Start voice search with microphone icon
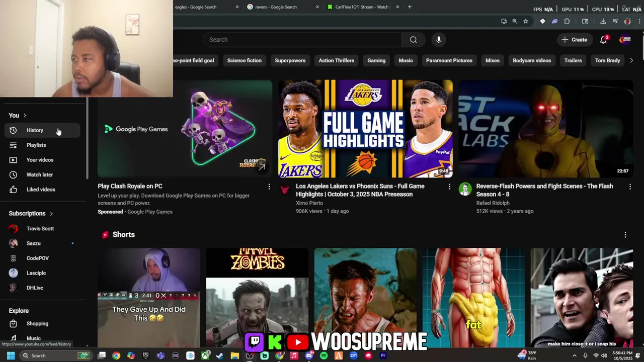The image size is (644, 362). [x=439, y=40]
